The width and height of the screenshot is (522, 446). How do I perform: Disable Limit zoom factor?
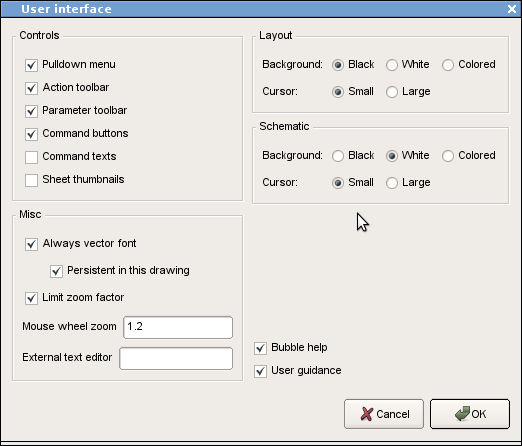pos(31,298)
